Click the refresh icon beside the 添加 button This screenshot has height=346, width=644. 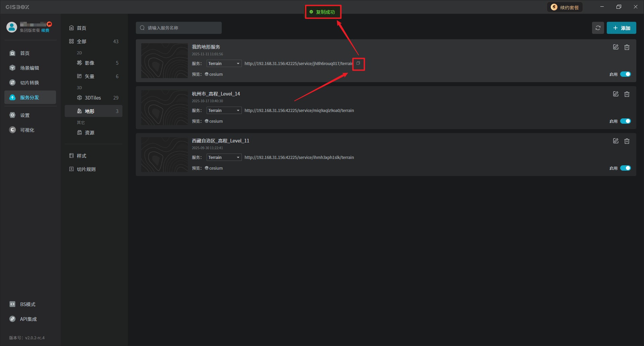click(598, 28)
